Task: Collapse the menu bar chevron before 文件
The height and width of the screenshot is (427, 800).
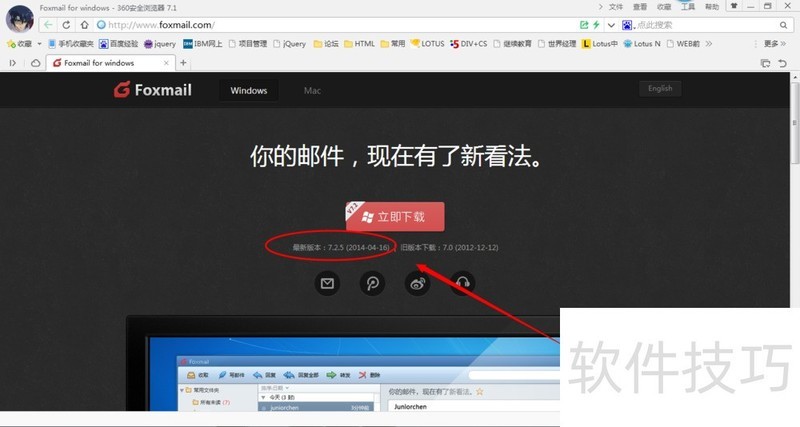Action: tap(601, 7)
